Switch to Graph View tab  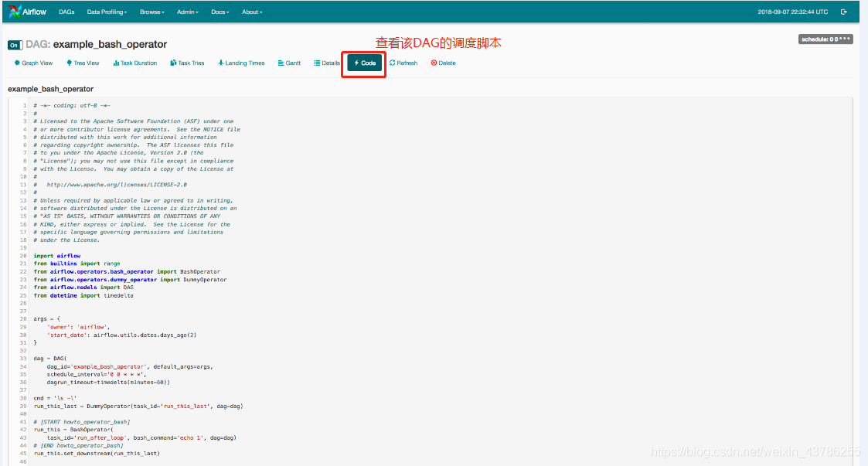coord(34,63)
